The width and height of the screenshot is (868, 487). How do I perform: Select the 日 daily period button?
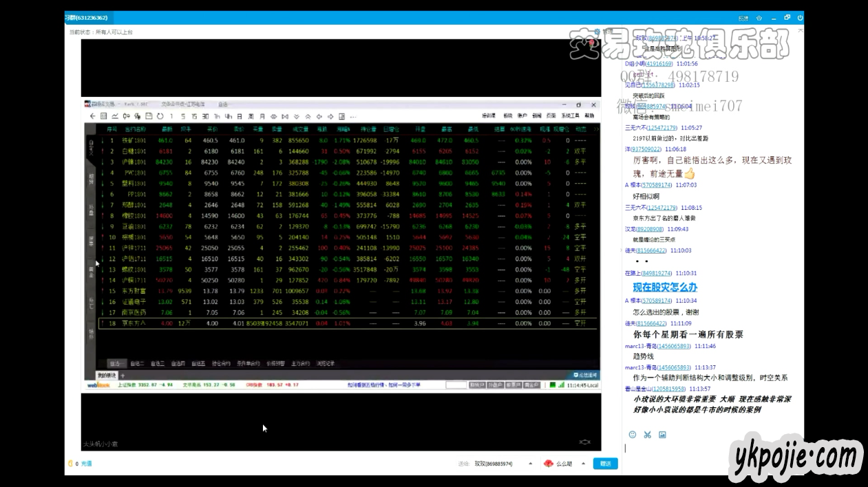pos(240,116)
